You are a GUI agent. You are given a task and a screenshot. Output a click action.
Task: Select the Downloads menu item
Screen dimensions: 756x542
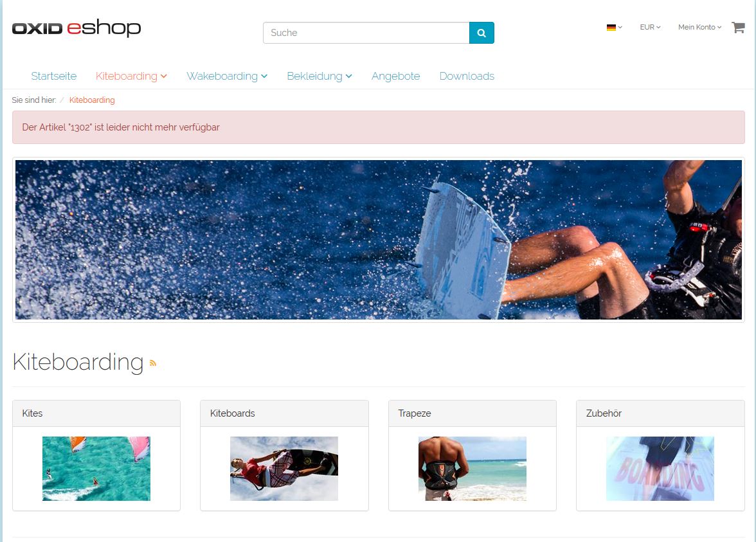[467, 76]
